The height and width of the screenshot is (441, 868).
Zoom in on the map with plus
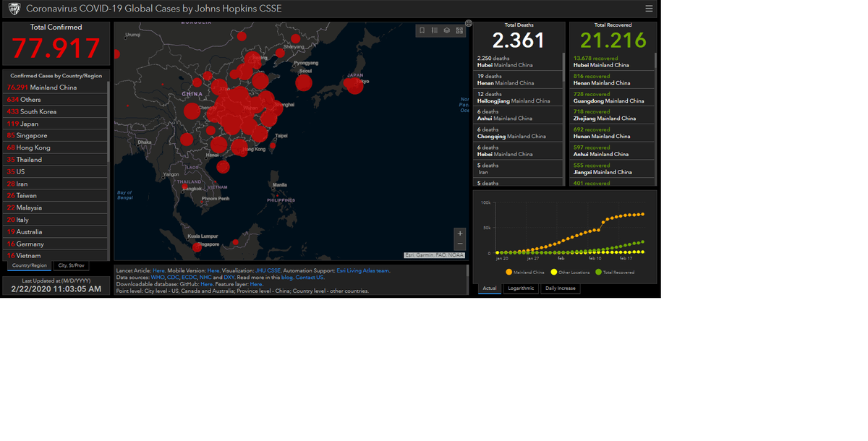coord(460,234)
